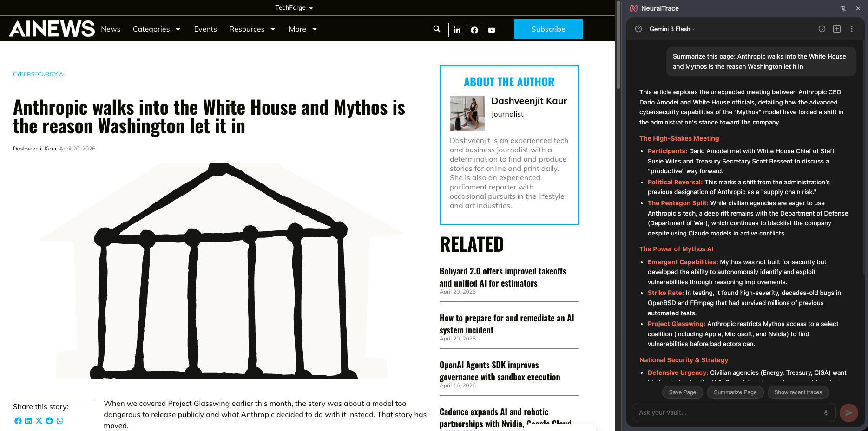View author profile photo thumbnail
Viewport: 868px width, 431px height.
coord(467,113)
